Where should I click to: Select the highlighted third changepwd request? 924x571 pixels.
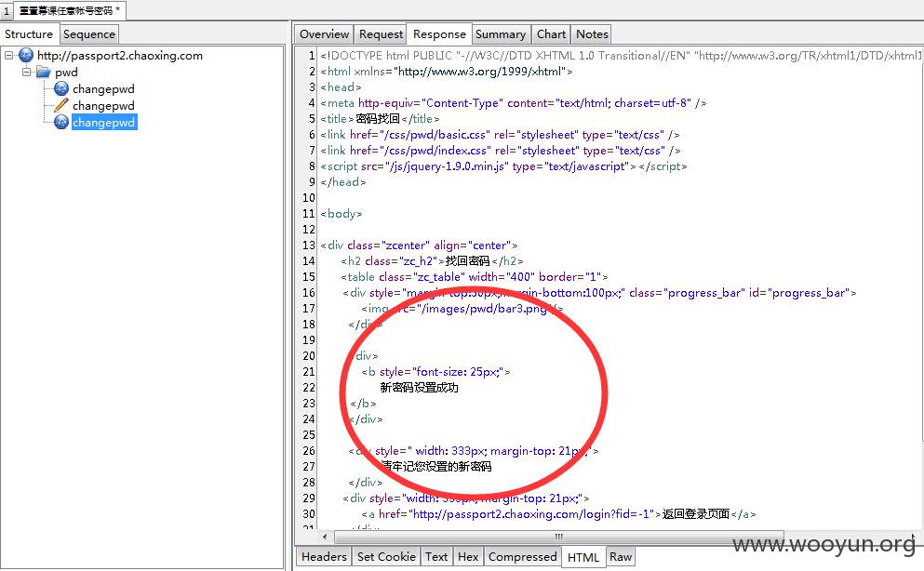coord(104,123)
